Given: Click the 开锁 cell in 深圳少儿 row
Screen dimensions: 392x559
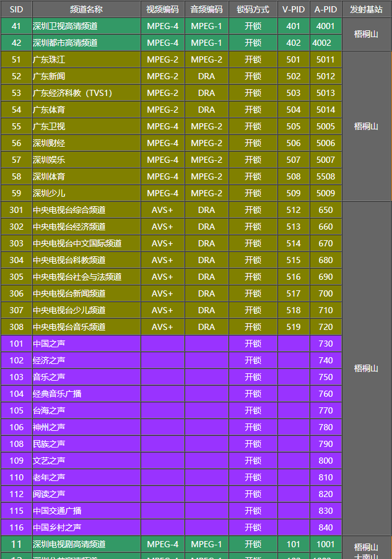Looking at the screenshot, I should [x=253, y=193].
